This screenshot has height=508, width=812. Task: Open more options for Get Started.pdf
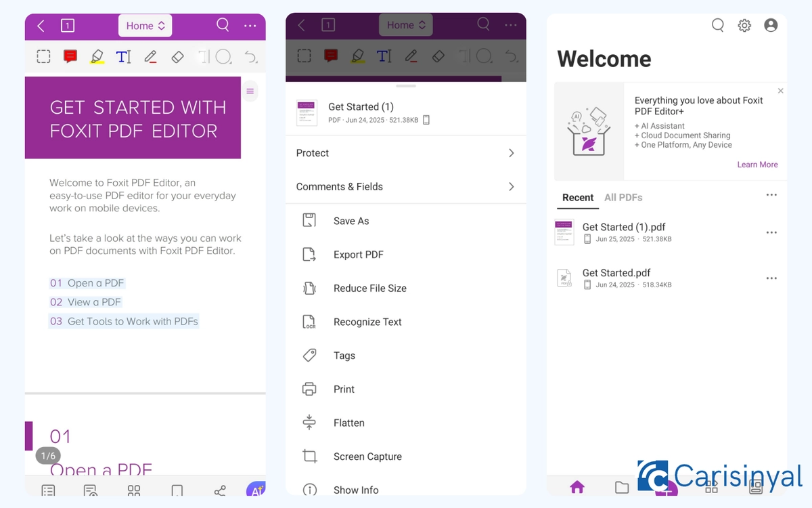point(771,278)
